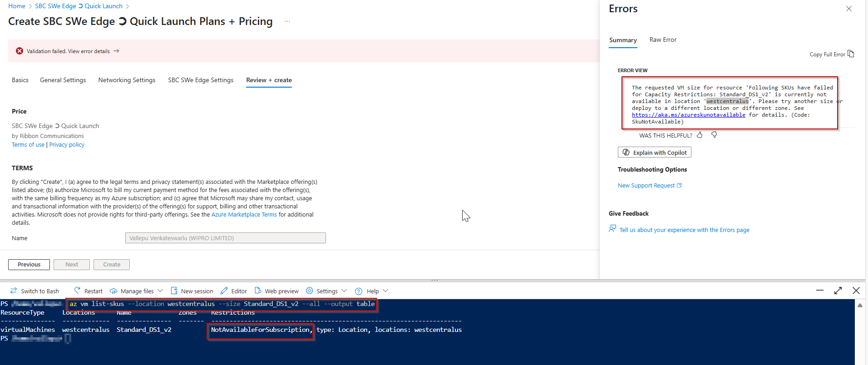Click the Validation failed View error details banner
Image resolution: width=868 pixels, height=365 pixels.
click(304, 51)
